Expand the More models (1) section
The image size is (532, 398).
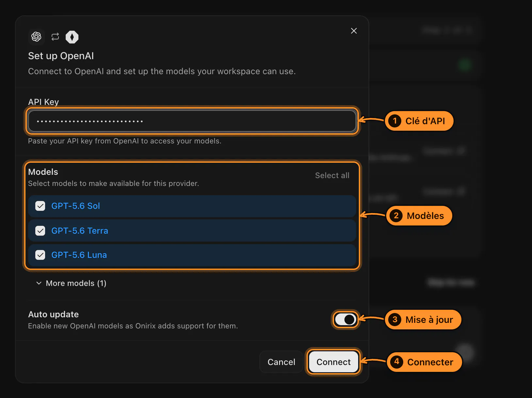pyautogui.click(x=71, y=283)
